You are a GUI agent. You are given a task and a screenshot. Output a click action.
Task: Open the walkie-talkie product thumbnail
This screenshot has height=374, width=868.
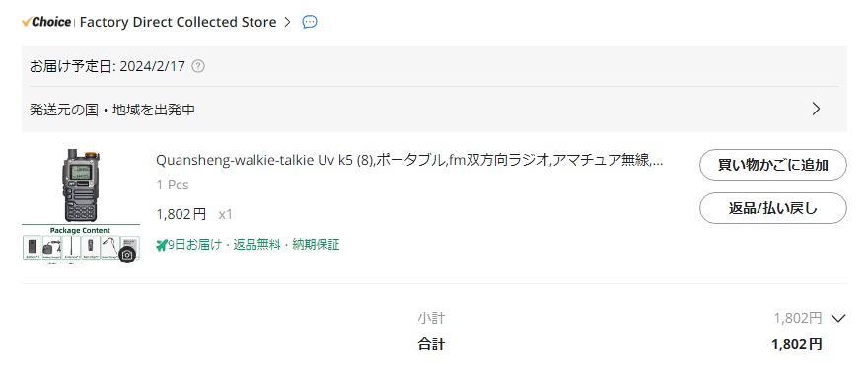81,205
